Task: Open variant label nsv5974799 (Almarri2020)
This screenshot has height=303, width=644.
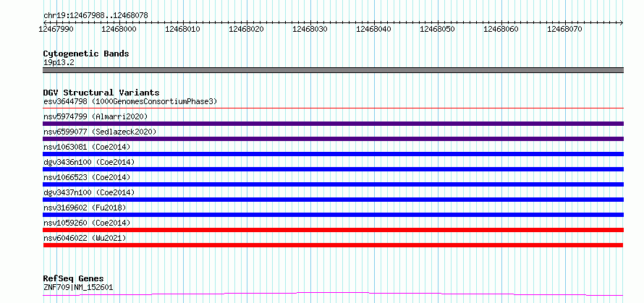Action: [96, 116]
